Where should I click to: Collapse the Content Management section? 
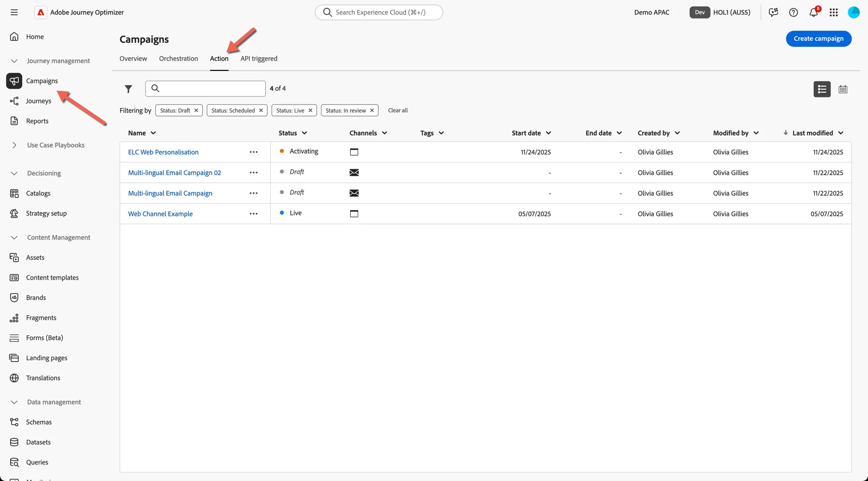(14, 237)
